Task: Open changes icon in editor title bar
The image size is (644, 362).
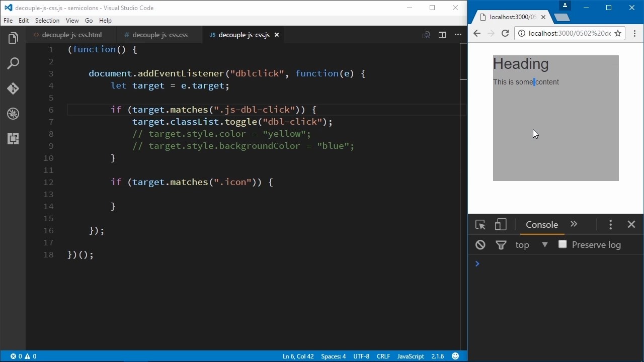Action: point(426,35)
